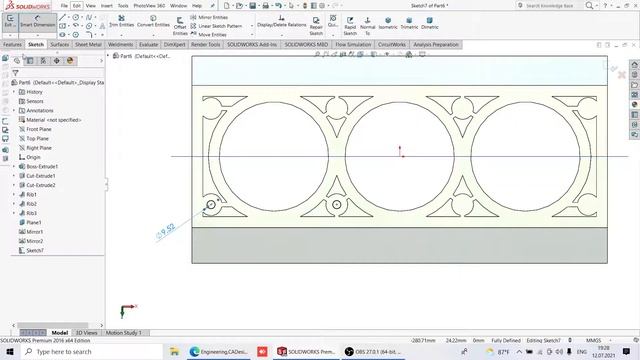Select the Line sketch tool
Screen dimensions: 640x360
click(x=62, y=18)
